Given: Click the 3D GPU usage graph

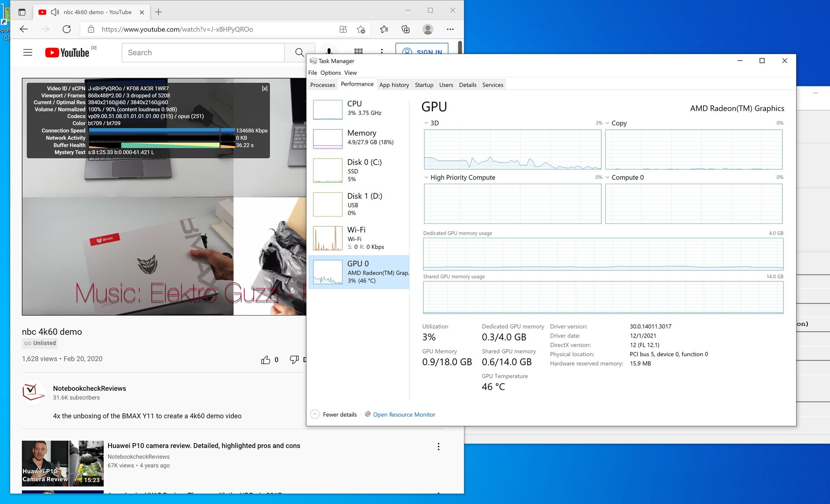Looking at the screenshot, I should pyautogui.click(x=512, y=149).
